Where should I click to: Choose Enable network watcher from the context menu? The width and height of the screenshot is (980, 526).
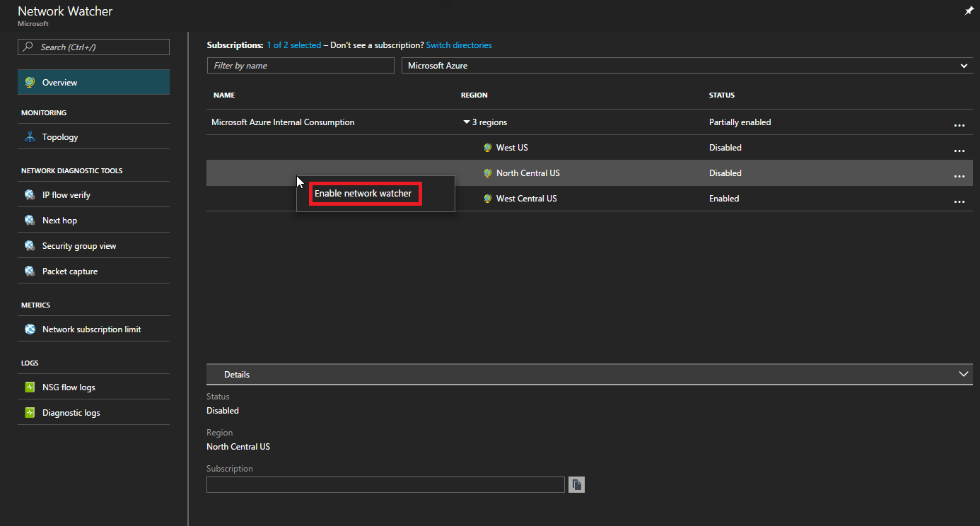[x=365, y=193]
